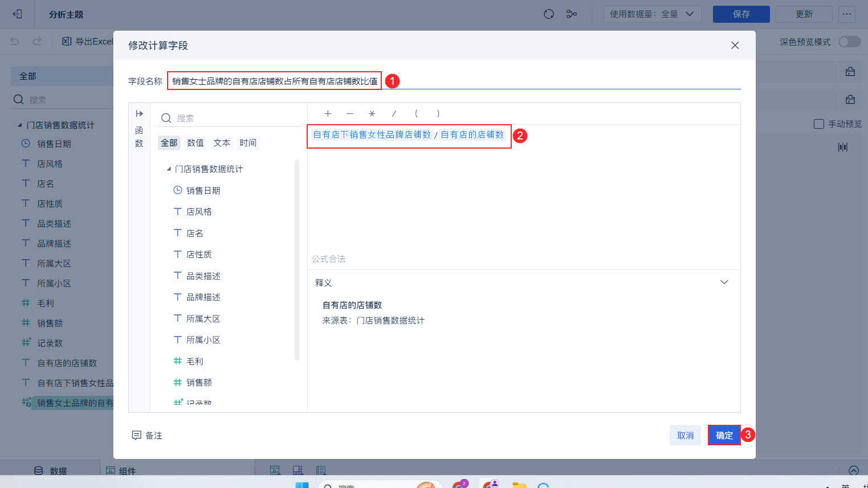Viewport: 868px width, 488px height.
Task: Click the 更新 button
Action: pos(804,14)
